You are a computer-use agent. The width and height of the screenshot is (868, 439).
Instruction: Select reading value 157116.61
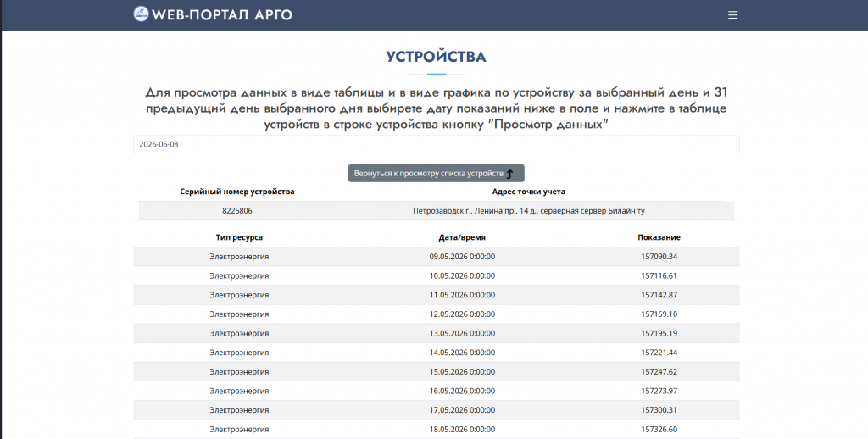tap(659, 275)
